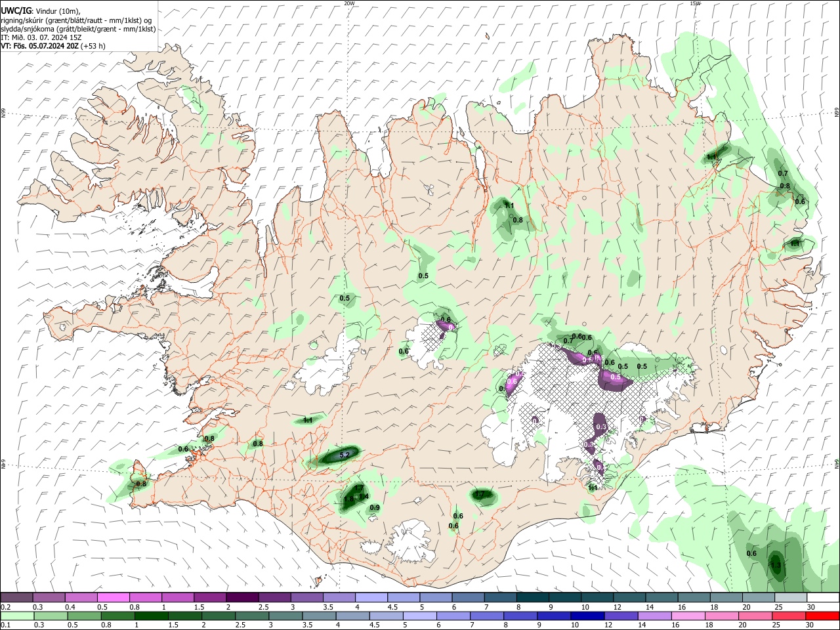Click the 'UWC/IG: Vindur (10m),' title text
This screenshot has width=840, height=630.
[x=41, y=11]
